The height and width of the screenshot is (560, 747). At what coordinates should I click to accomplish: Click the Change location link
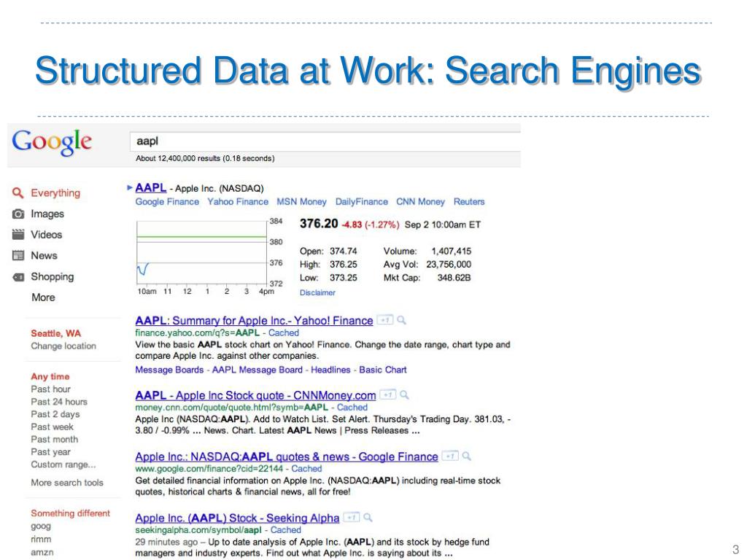pos(63,346)
